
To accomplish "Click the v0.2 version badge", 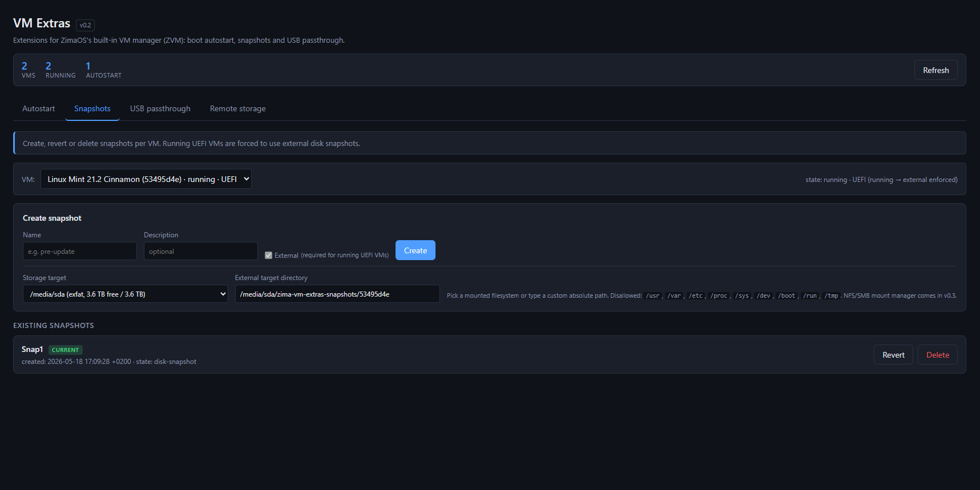I will pyautogui.click(x=85, y=25).
